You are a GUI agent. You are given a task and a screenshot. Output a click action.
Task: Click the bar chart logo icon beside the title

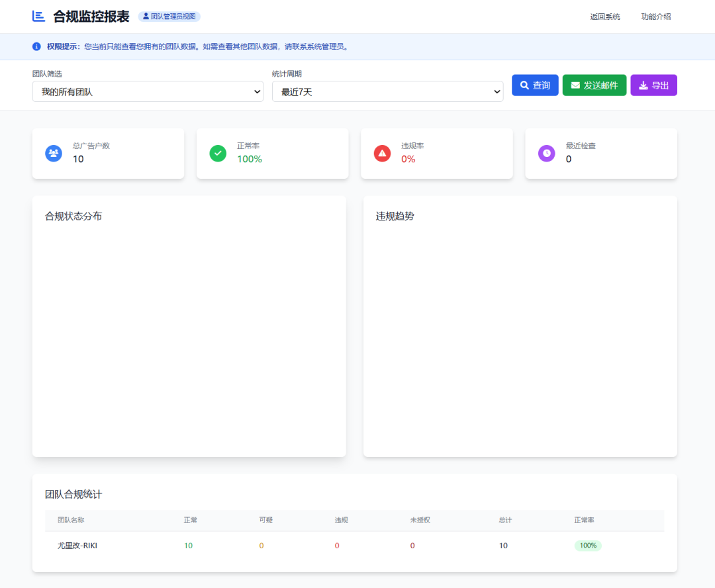38,17
